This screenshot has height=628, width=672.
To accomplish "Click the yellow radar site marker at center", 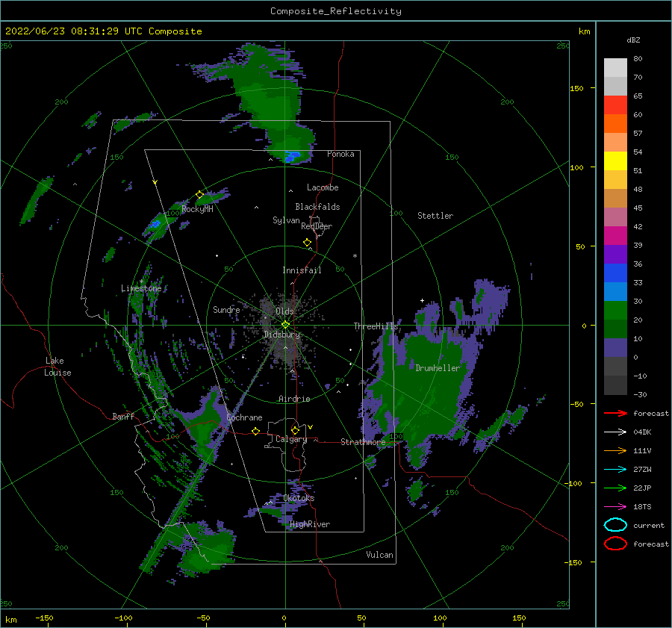I will point(285,325).
